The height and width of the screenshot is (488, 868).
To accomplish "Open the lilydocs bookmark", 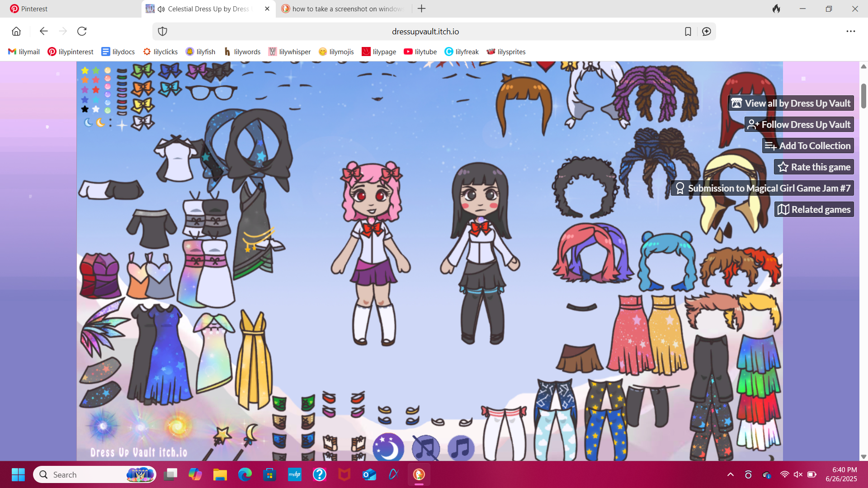I will click(118, 52).
